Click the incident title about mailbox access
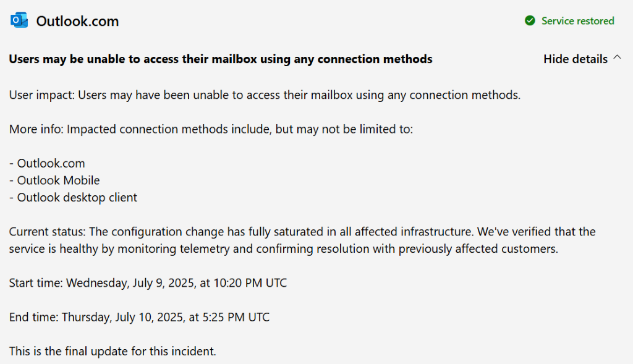 (221, 59)
